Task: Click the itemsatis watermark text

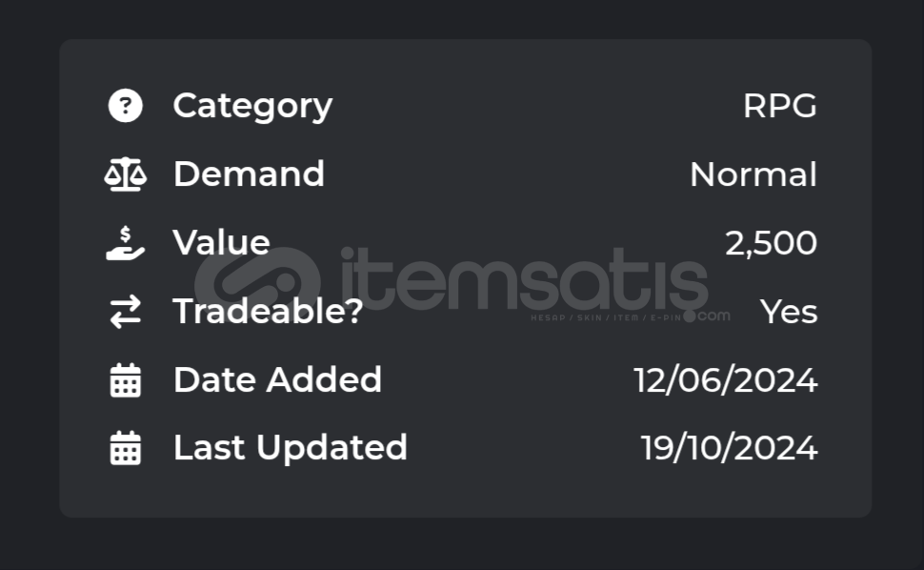Action: click(x=525, y=279)
